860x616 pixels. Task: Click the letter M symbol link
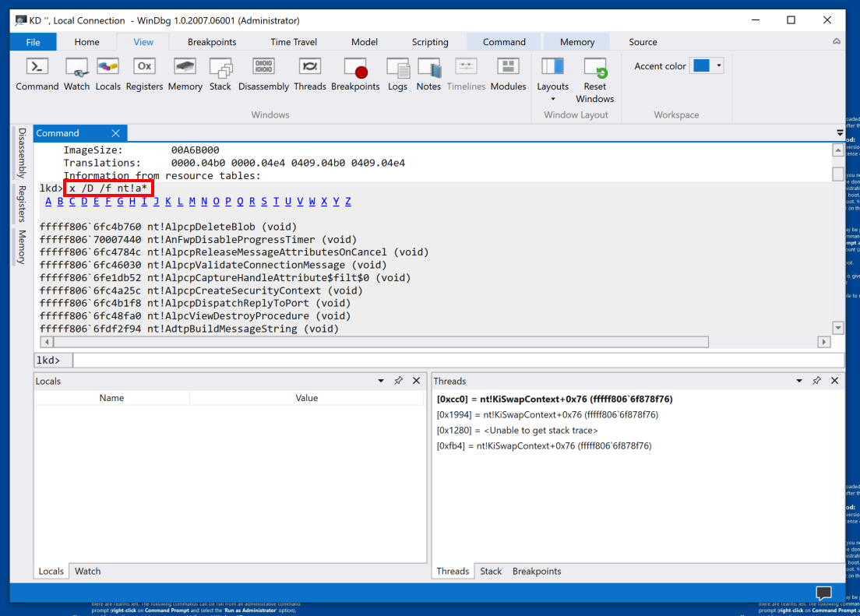coord(192,202)
